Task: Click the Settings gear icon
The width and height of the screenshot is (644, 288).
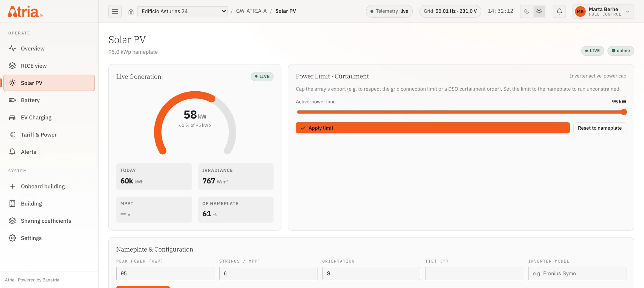Action: [12, 238]
